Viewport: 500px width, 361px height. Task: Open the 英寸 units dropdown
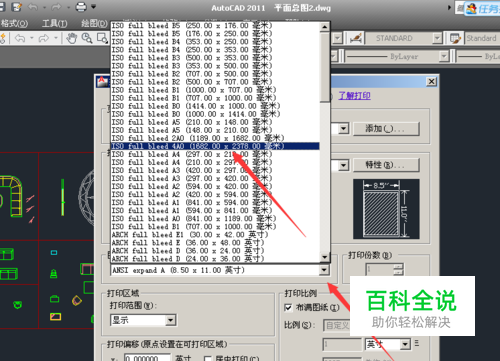388,344
